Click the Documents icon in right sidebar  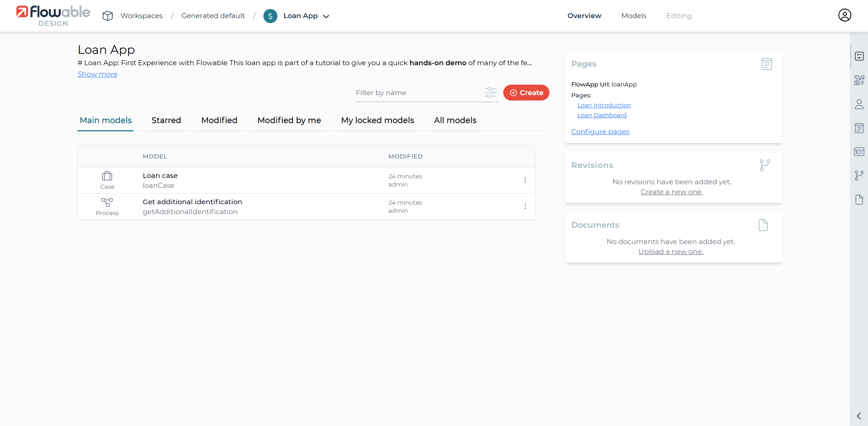point(859,200)
